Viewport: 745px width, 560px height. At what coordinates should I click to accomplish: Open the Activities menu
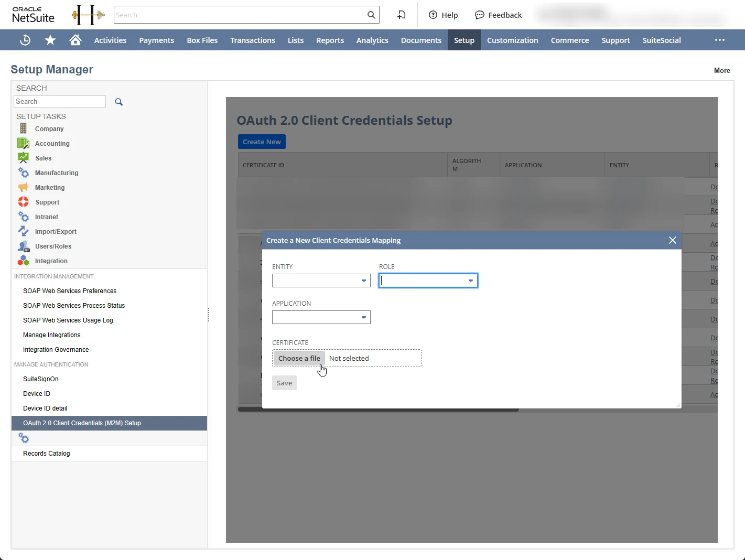(110, 40)
